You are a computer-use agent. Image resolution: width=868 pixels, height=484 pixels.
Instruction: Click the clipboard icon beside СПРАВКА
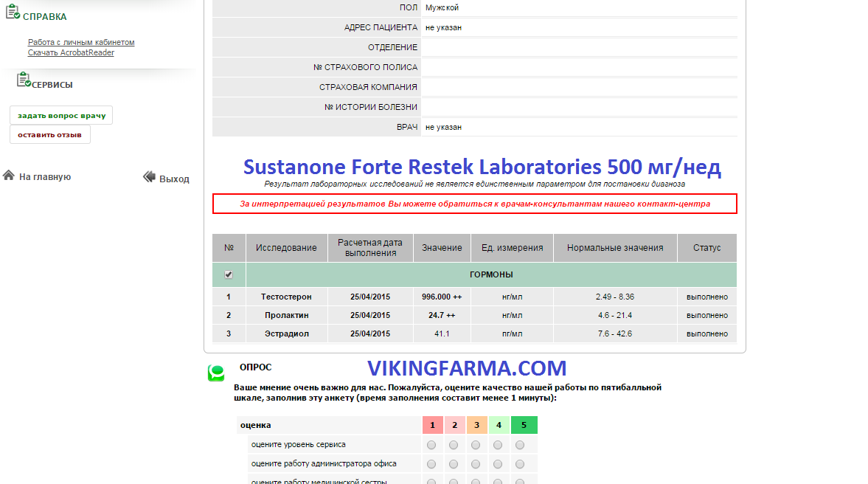[13, 13]
